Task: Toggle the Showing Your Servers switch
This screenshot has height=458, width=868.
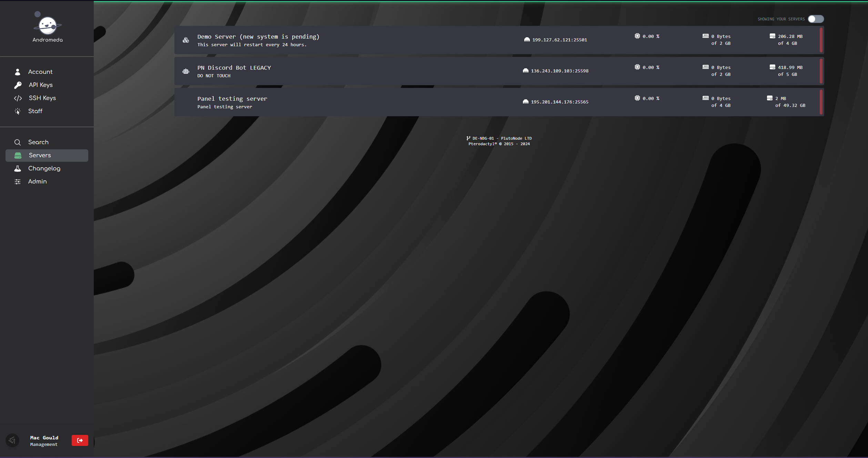Action: click(x=816, y=19)
